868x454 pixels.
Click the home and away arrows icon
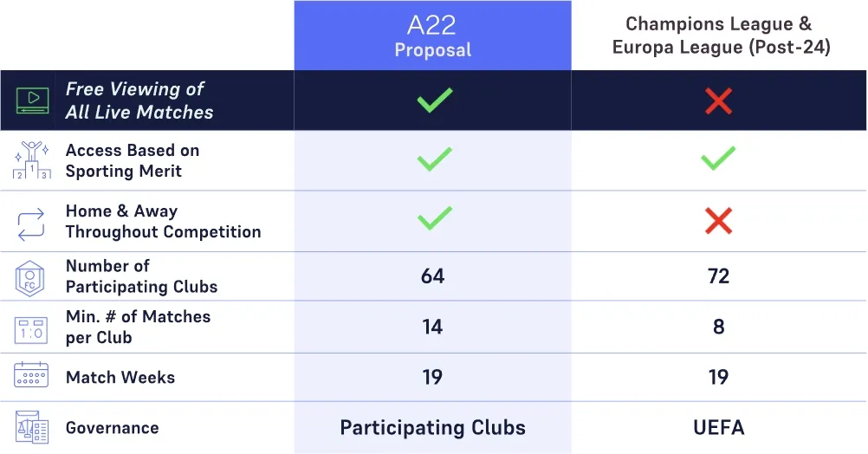tap(32, 223)
